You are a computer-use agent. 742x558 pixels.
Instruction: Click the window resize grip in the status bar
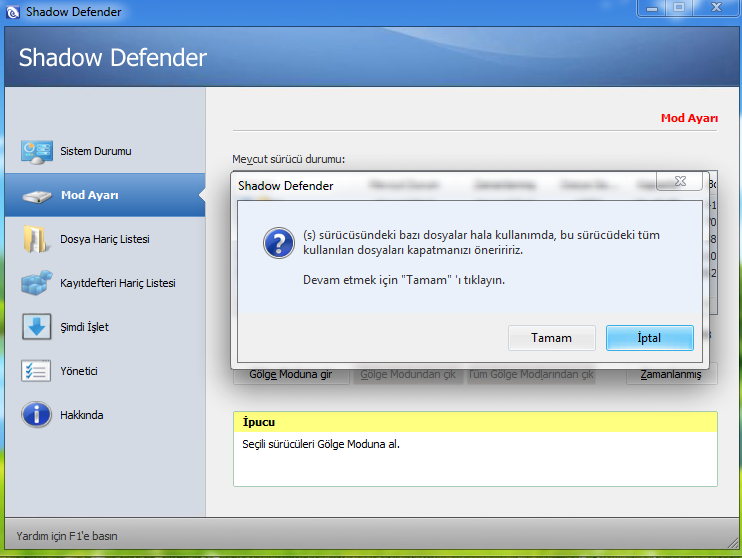(x=733, y=542)
